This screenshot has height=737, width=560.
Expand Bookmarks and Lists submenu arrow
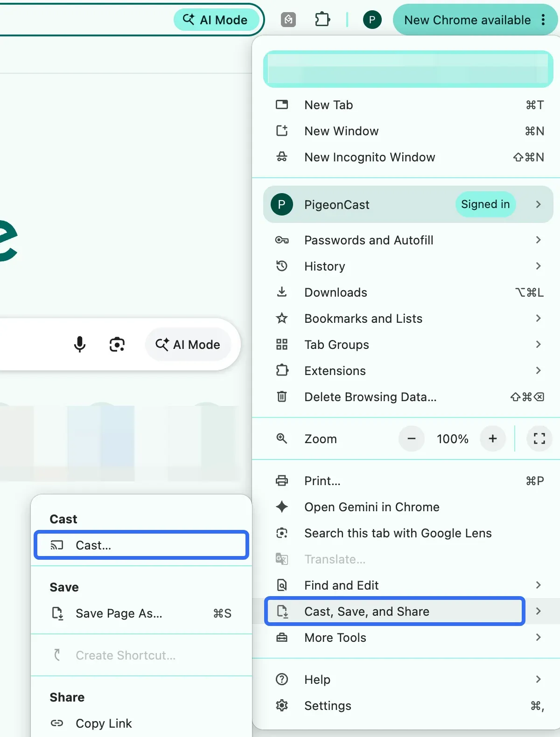point(539,318)
